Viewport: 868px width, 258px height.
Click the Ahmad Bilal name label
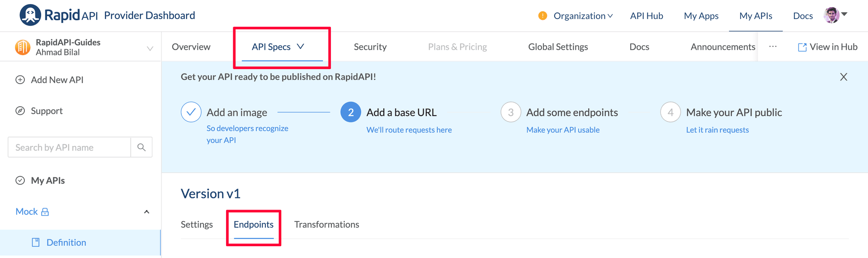[x=58, y=52]
